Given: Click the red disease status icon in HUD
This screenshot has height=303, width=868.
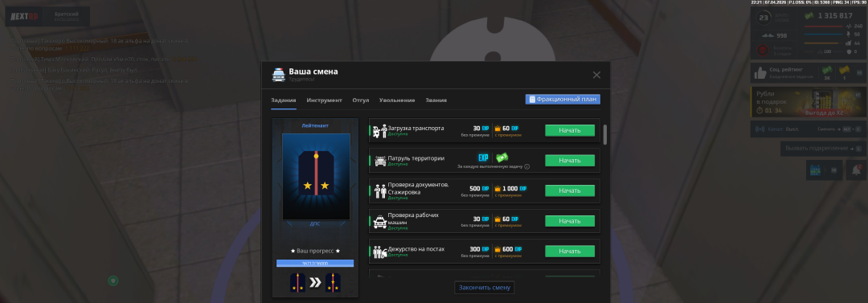Looking at the screenshot, I should pos(762,51).
